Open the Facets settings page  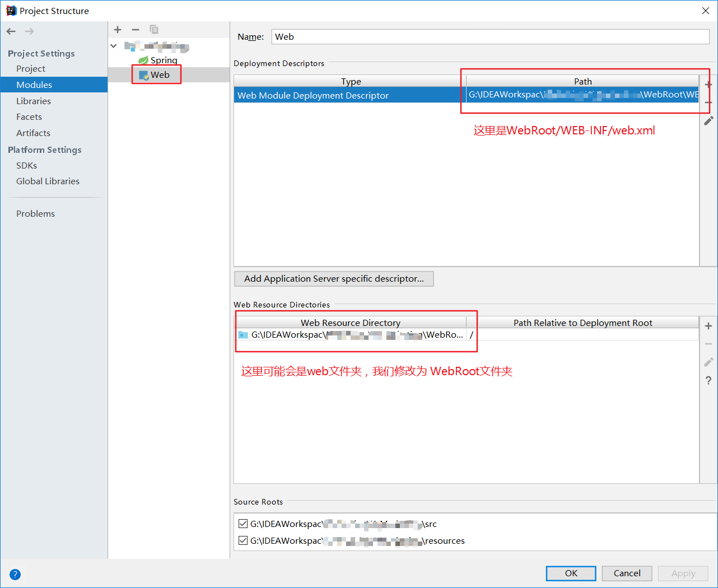(x=29, y=116)
